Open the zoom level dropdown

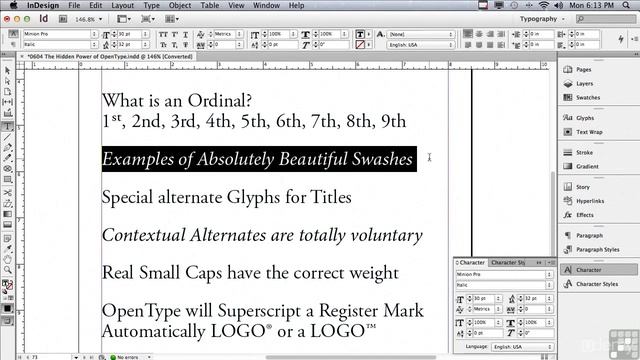point(100,19)
